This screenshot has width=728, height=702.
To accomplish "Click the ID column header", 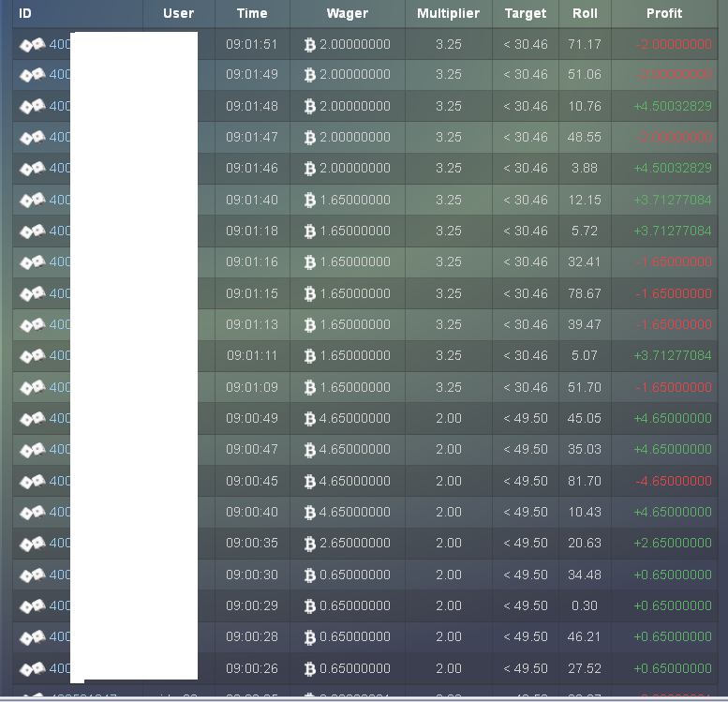I will [x=25, y=13].
